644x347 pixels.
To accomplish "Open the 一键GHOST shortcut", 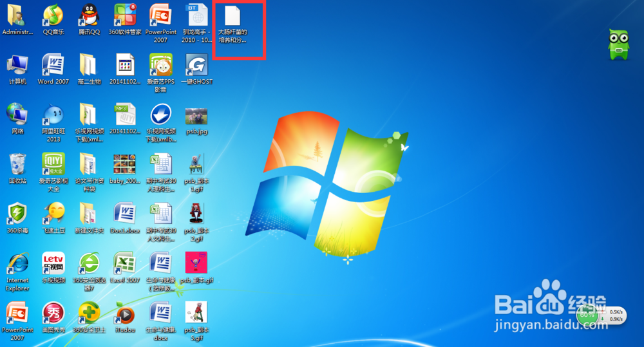I will (196, 65).
